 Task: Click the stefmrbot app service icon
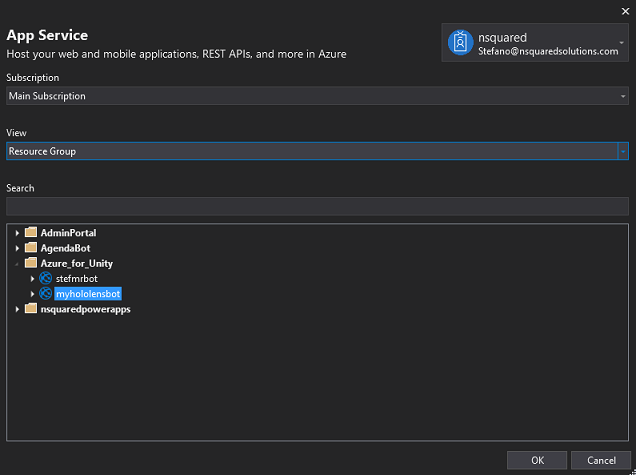point(45,278)
